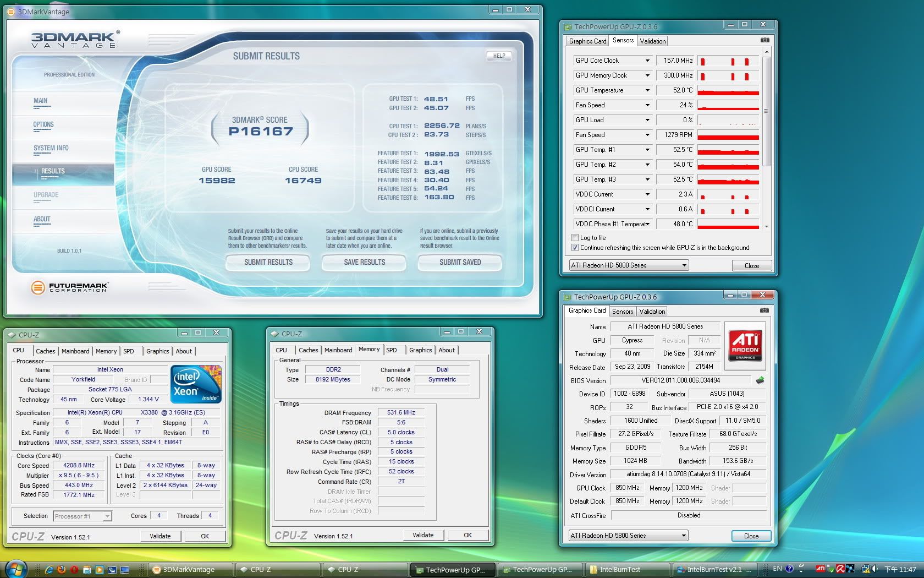Open GPU Core Clock sensor dropdown
Image resolution: width=924 pixels, height=578 pixels.
pos(647,61)
